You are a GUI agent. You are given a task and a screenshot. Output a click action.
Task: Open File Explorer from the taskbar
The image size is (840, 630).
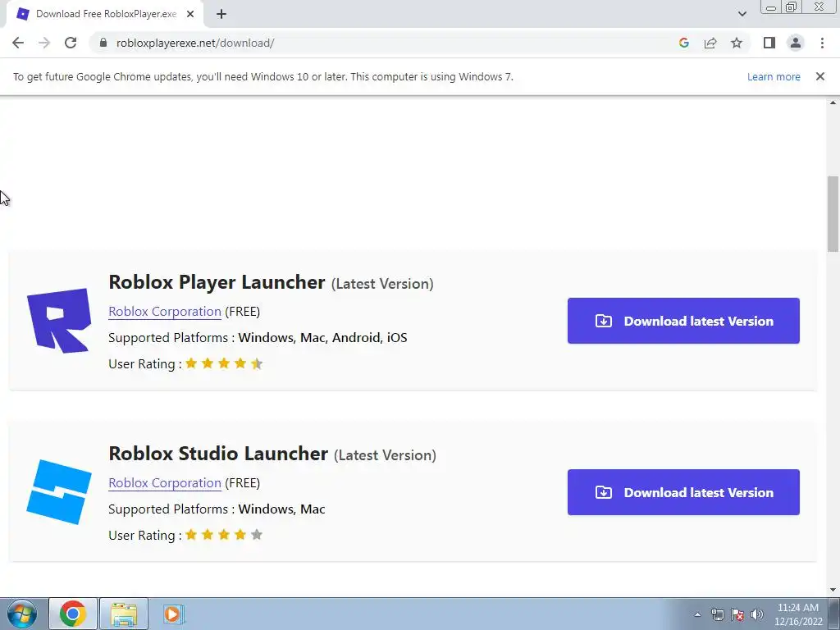124,614
